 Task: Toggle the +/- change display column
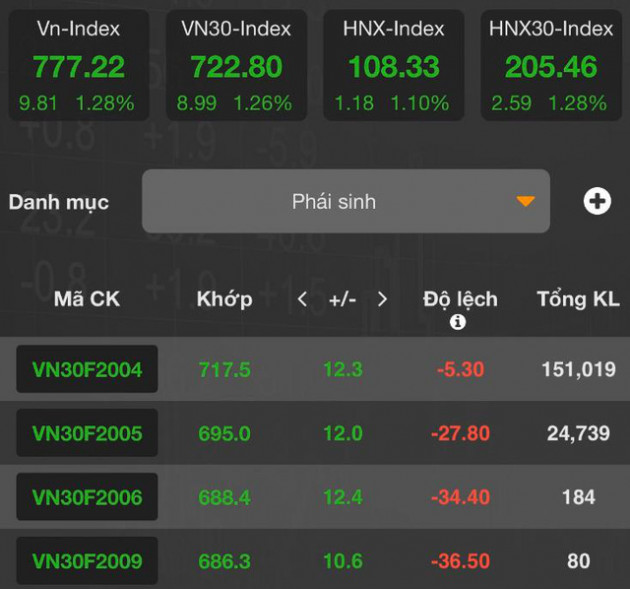pyautogui.click(x=342, y=300)
